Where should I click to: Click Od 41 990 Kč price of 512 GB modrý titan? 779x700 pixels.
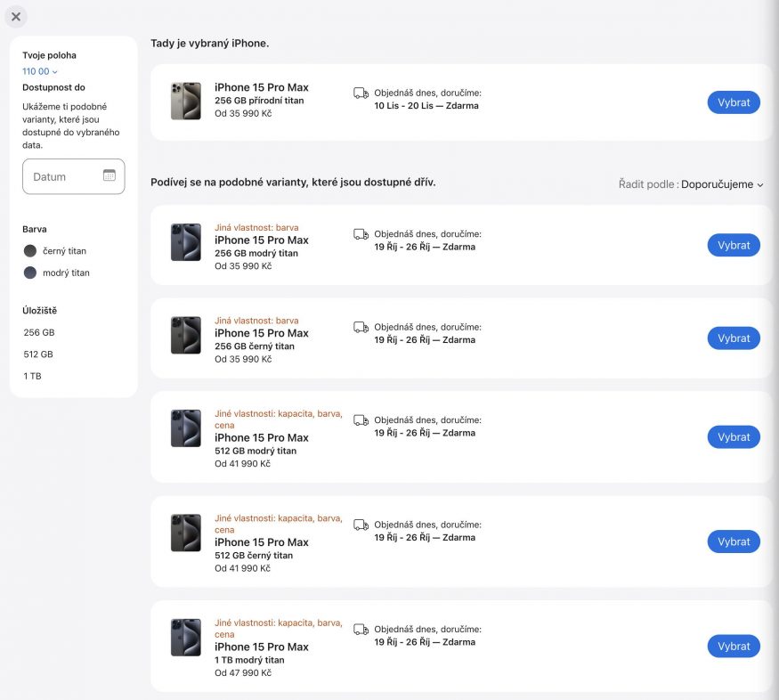(x=242, y=463)
